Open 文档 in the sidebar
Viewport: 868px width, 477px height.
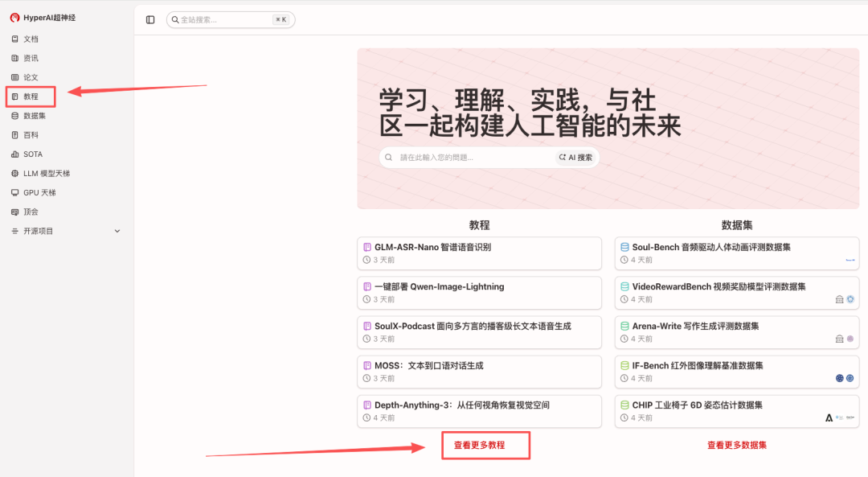[x=31, y=39]
